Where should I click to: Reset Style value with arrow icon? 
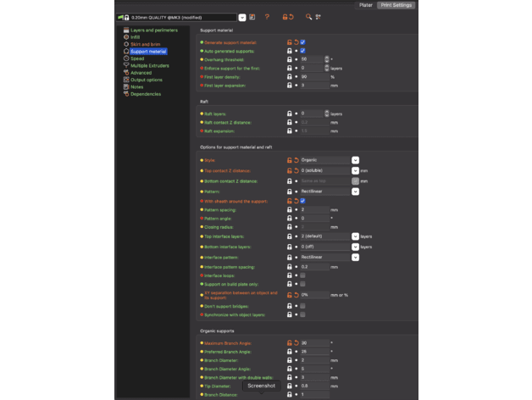point(296,160)
